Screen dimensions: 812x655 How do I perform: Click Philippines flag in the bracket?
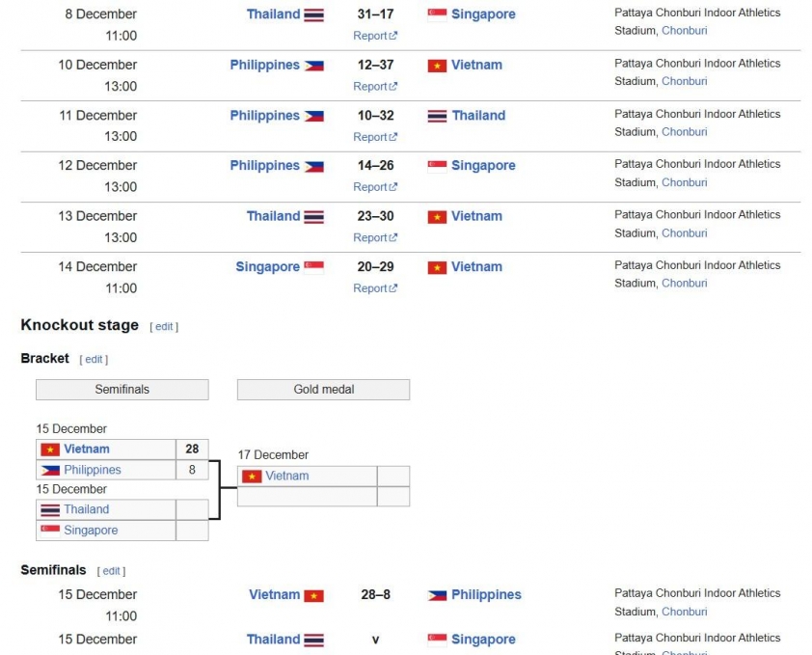click(50, 470)
